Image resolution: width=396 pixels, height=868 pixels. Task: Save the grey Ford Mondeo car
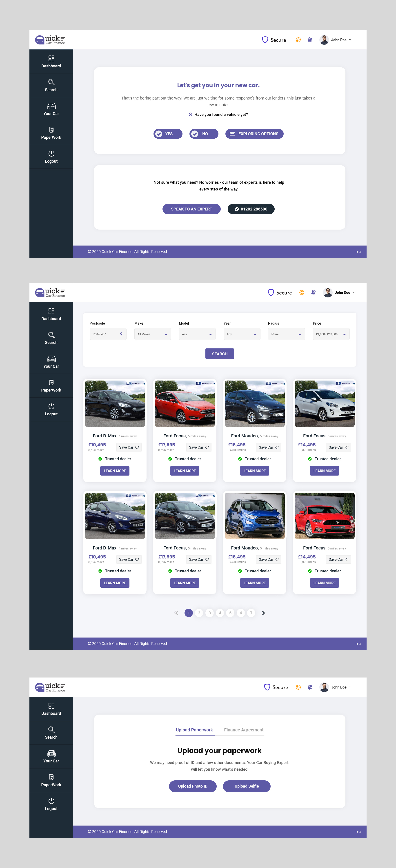click(269, 447)
